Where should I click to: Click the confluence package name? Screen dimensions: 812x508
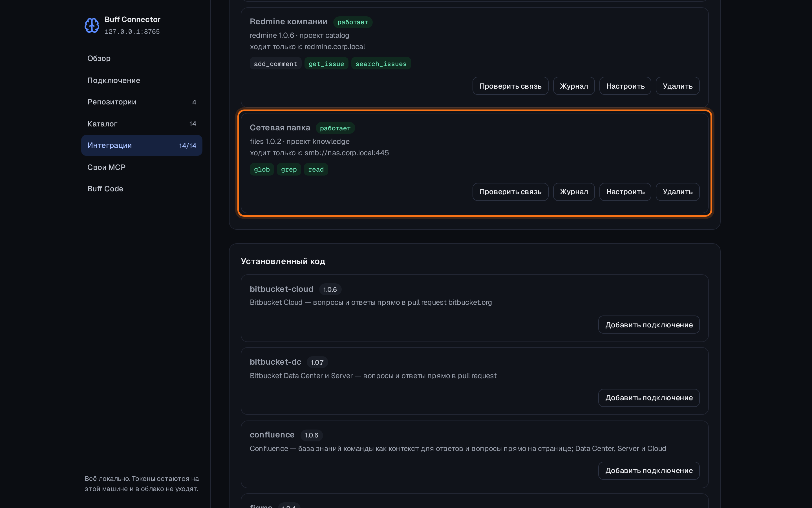point(272,435)
